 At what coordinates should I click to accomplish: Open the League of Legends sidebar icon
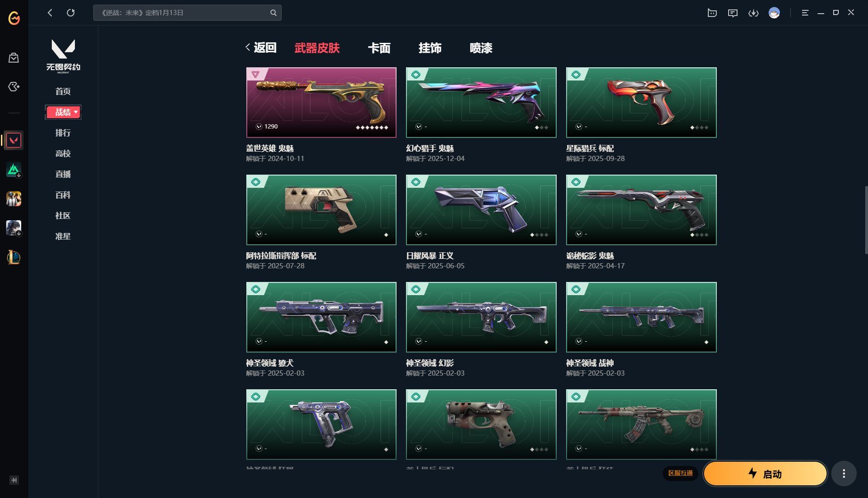(x=14, y=257)
